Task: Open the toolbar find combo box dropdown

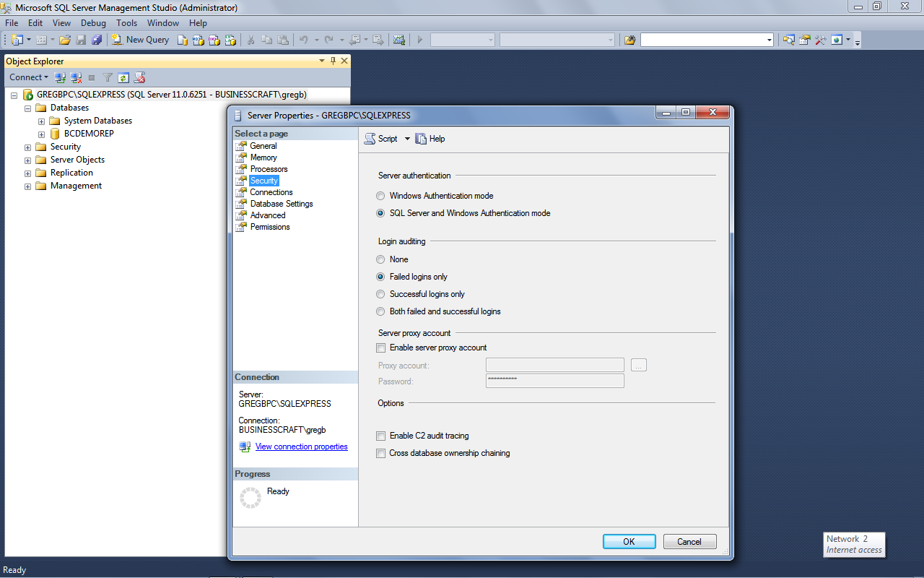Action: (x=769, y=40)
